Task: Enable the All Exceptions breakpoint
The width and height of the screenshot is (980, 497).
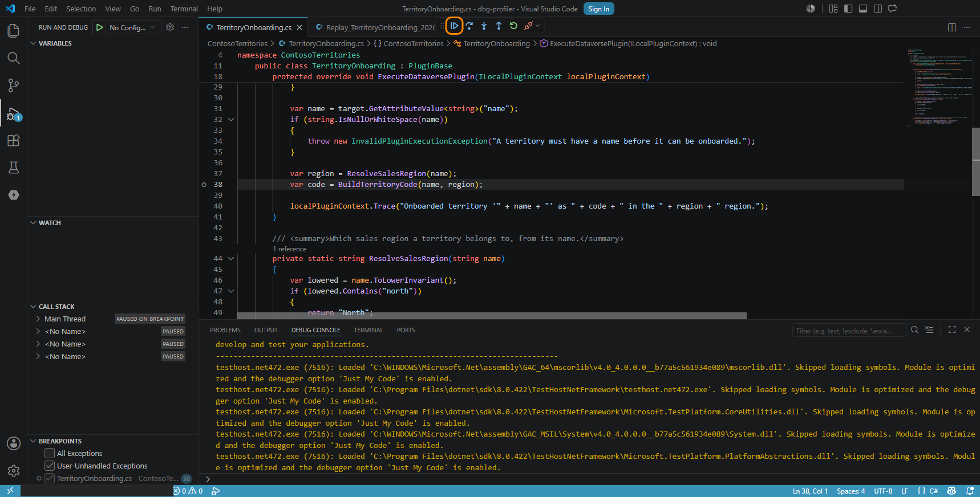Action: [50, 453]
